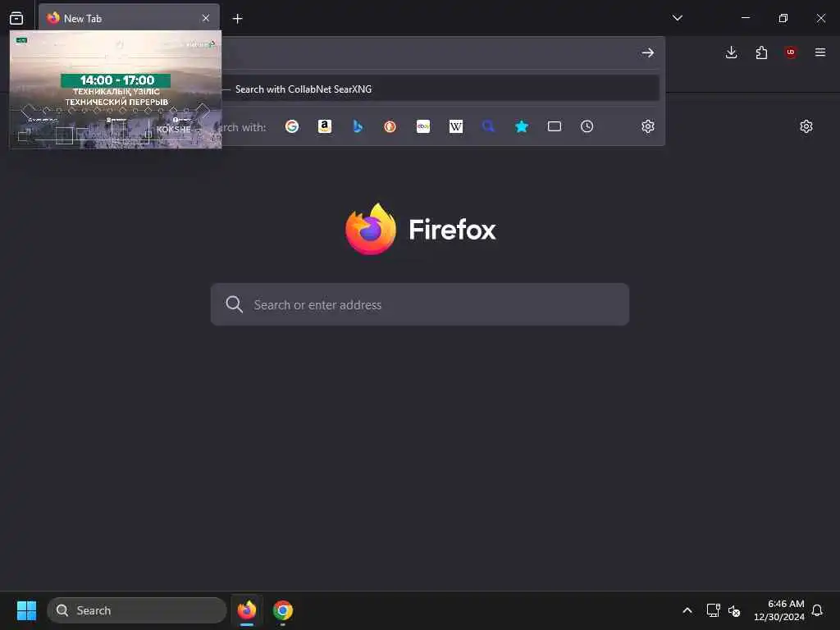
Task: Open the notifications bell icon
Action: 817,610
